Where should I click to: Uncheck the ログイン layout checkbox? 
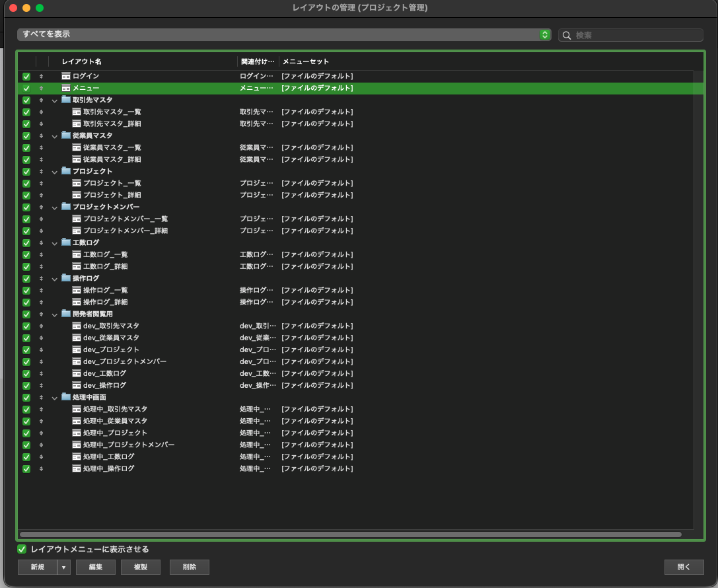(26, 76)
